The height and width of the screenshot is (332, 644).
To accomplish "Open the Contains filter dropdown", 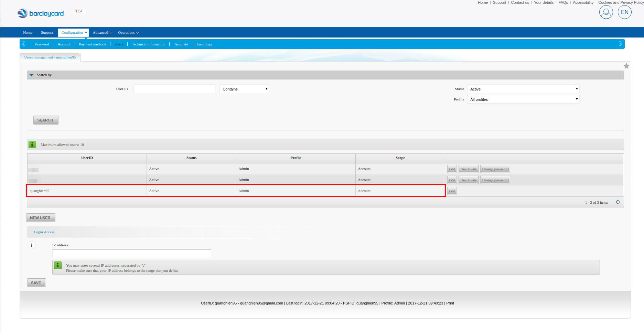I will click(244, 89).
